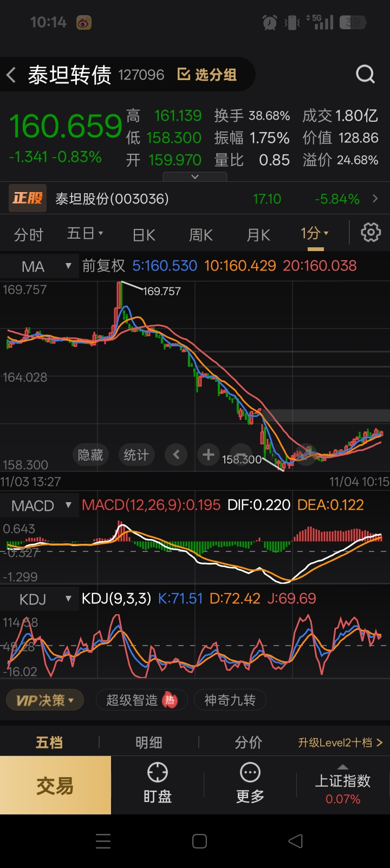390x868 pixels.
Task: Switch to the 周K tab
Action: 201,235
